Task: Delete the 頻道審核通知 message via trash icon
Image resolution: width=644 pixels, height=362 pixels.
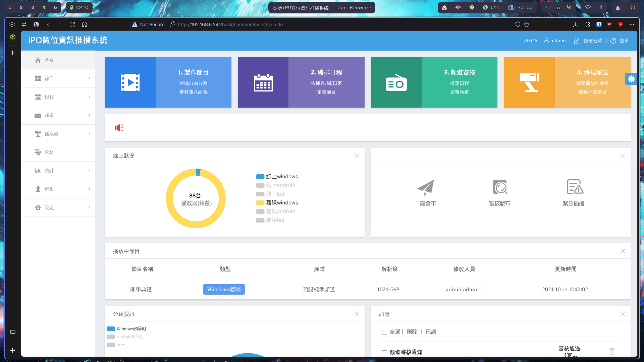Action: coord(612,351)
